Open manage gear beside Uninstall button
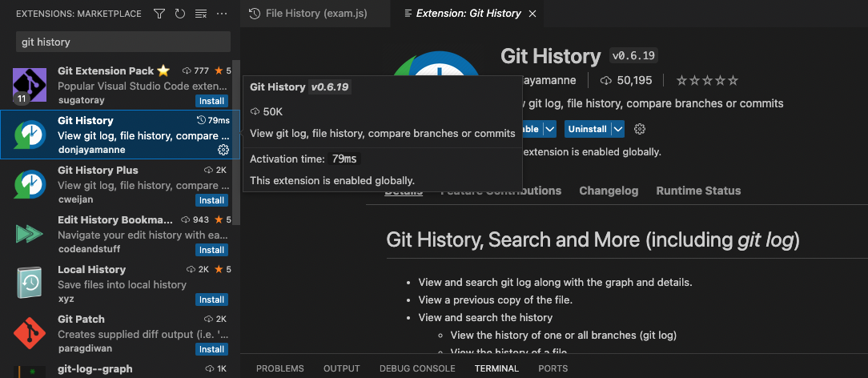The image size is (868, 378). point(640,129)
